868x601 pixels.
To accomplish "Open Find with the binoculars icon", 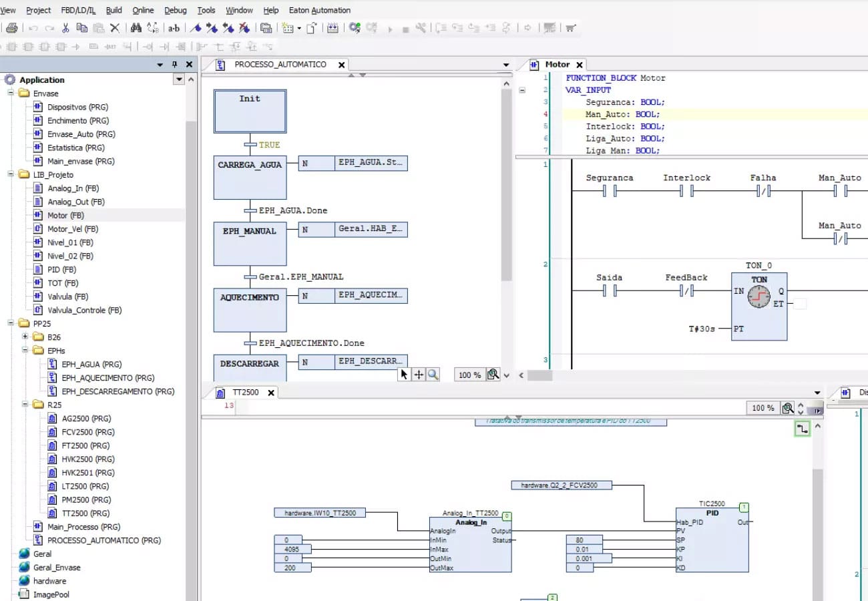I will click(136, 28).
